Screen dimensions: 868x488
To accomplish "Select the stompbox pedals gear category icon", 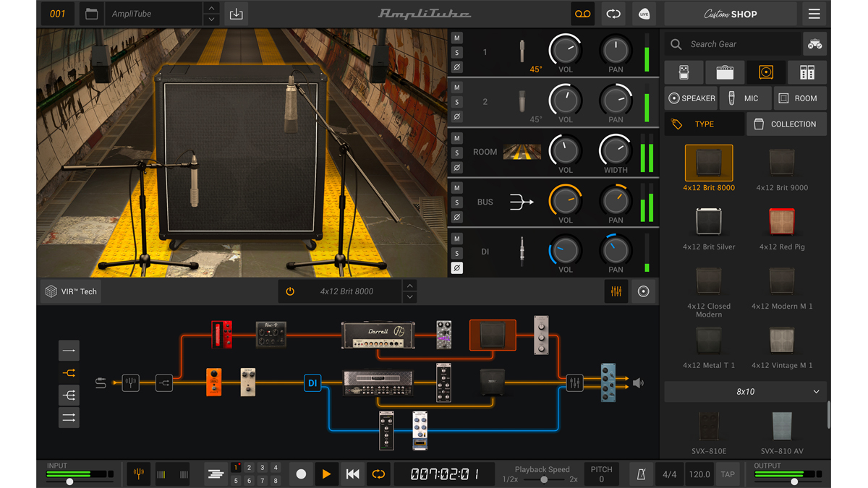I will point(684,72).
